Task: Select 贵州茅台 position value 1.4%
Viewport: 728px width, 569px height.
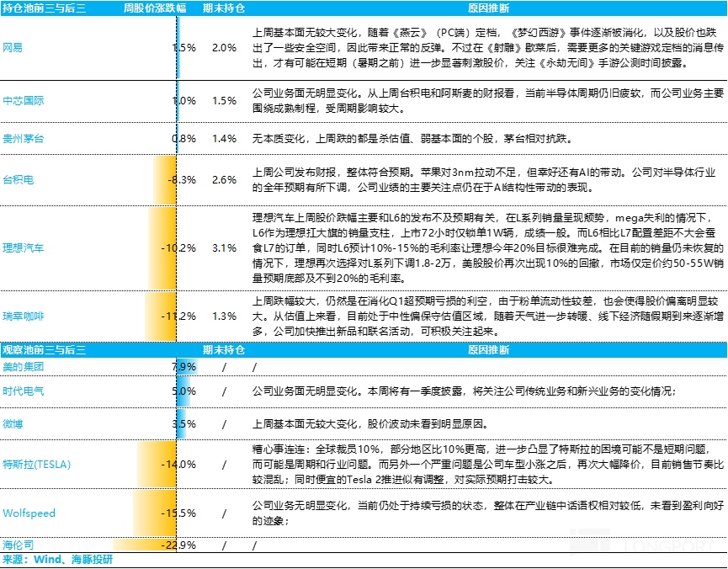Action: pyautogui.click(x=224, y=138)
